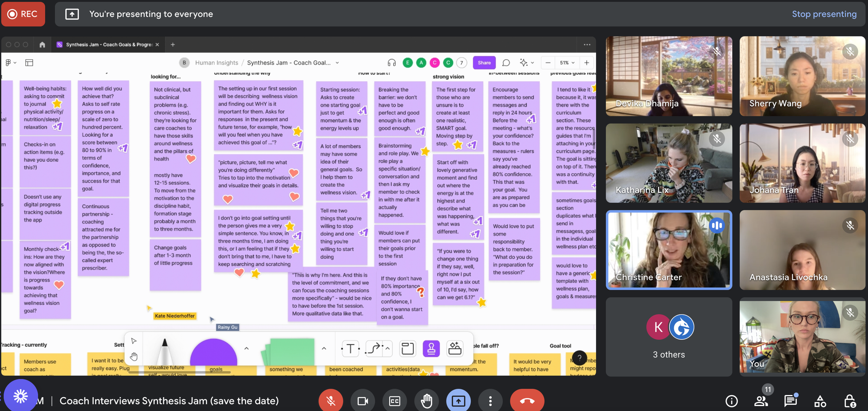This screenshot has height=411, width=868.
Task: Turn on closed captions
Action: 394,401
